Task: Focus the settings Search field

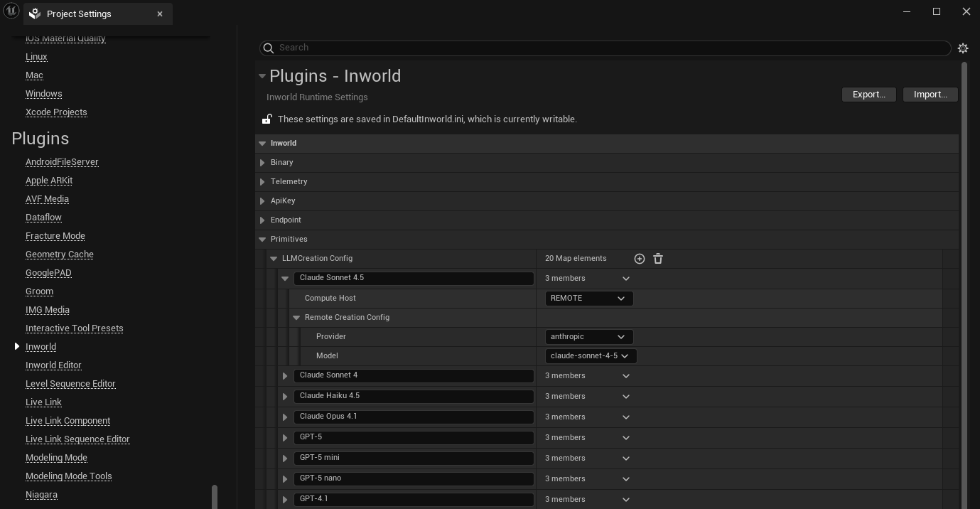Action: (605, 48)
